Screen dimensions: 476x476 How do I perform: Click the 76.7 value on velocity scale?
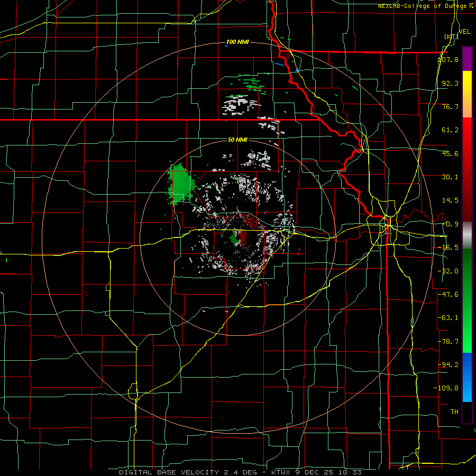coord(450,106)
